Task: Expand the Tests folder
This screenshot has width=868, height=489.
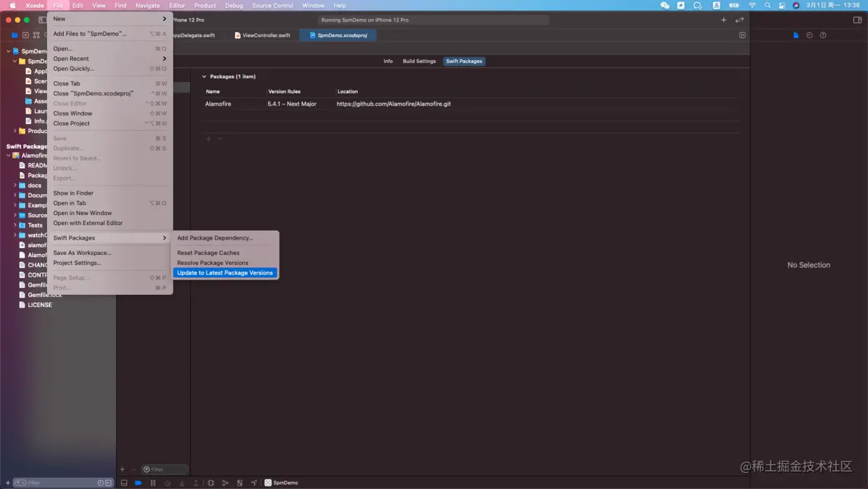Action: tap(15, 225)
